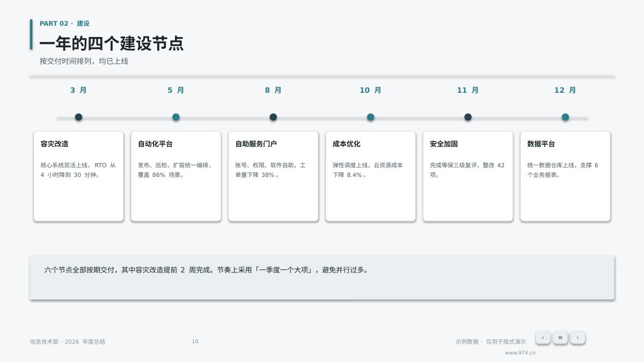Select the 10 月 timeline dot

pyautogui.click(x=370, y=117)
